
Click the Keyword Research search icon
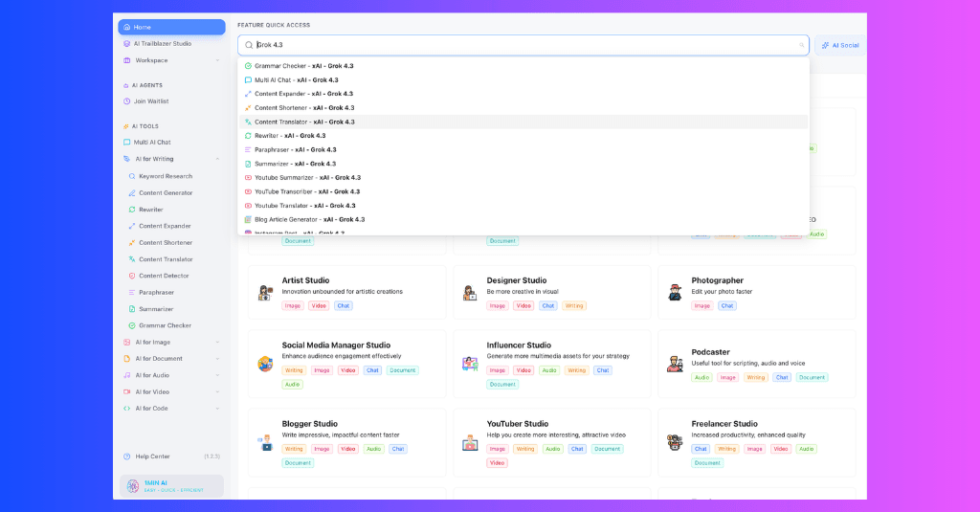132,176
